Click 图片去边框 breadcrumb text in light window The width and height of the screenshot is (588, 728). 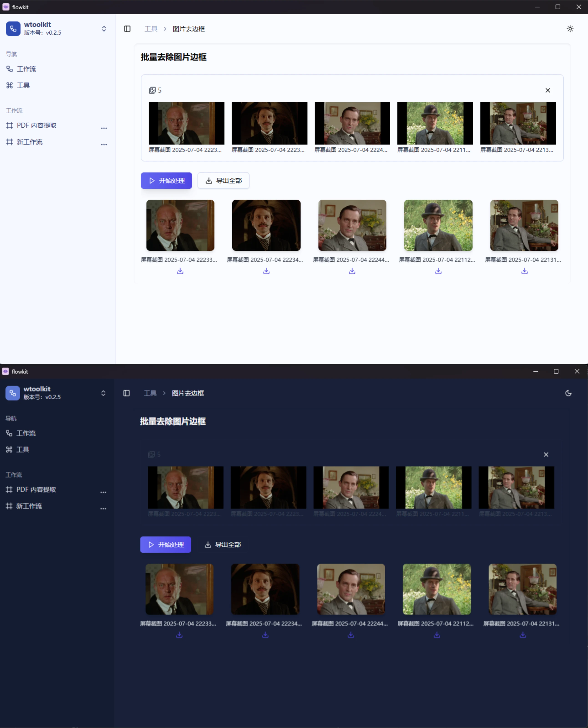189,29
